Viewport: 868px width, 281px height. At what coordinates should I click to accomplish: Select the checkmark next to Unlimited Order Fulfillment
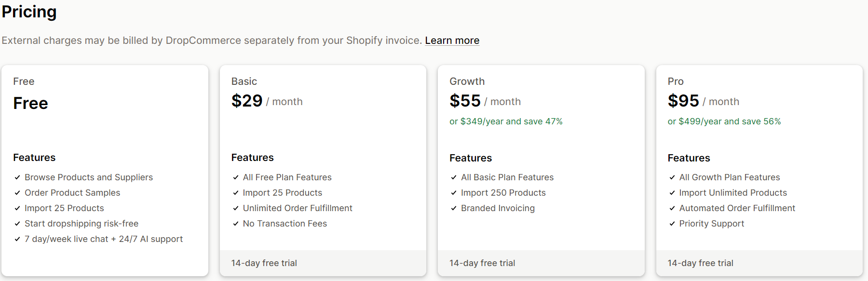pos(235,208)
